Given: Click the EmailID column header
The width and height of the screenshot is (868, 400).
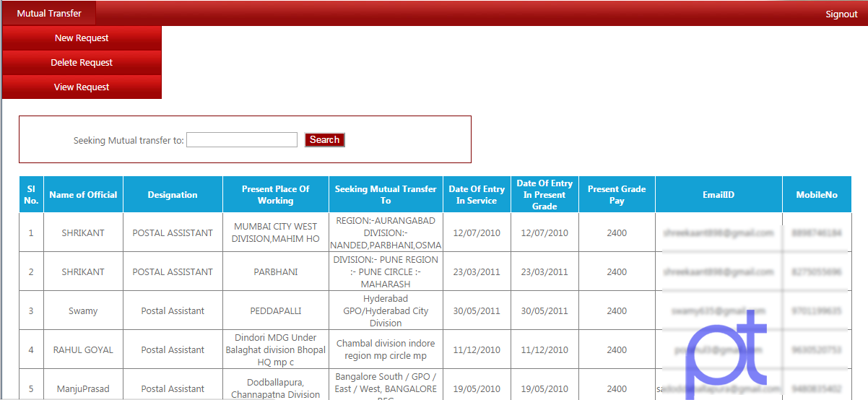Looking at the screenshot, I should (719, 194).
